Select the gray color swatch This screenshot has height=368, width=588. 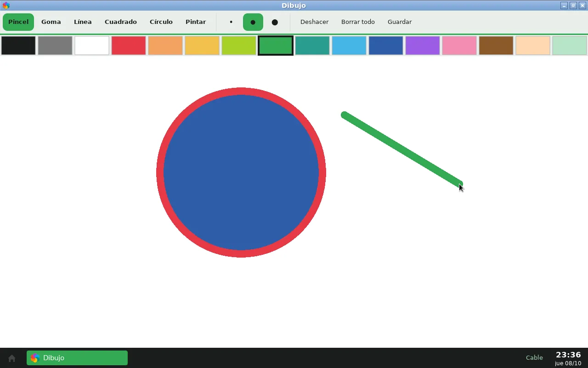tap(55, 46)
